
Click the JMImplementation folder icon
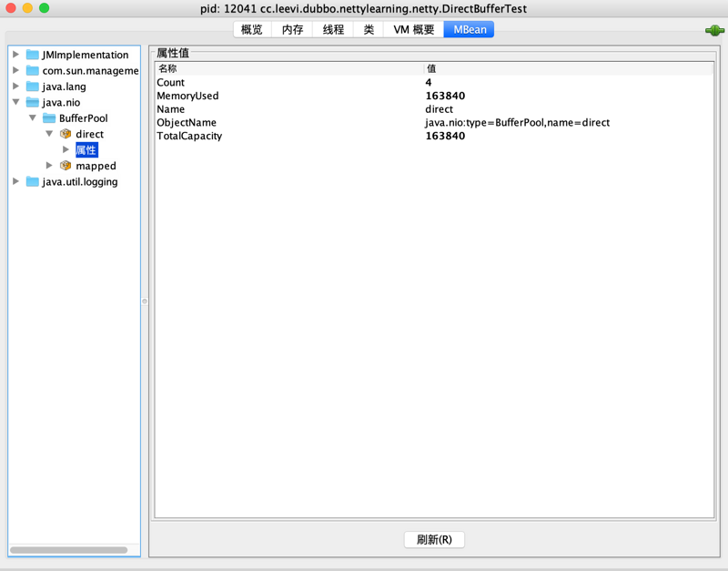click(32, 55)
